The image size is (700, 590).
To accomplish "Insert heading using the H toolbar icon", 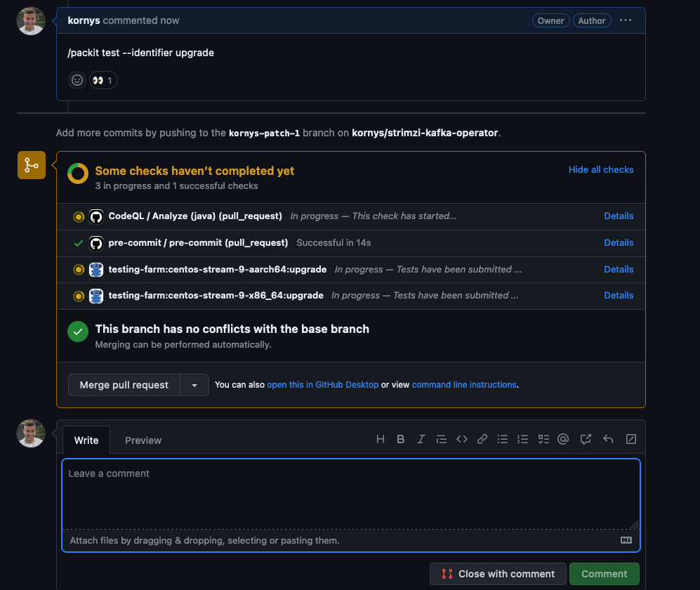I will click(x=381, y=440).
